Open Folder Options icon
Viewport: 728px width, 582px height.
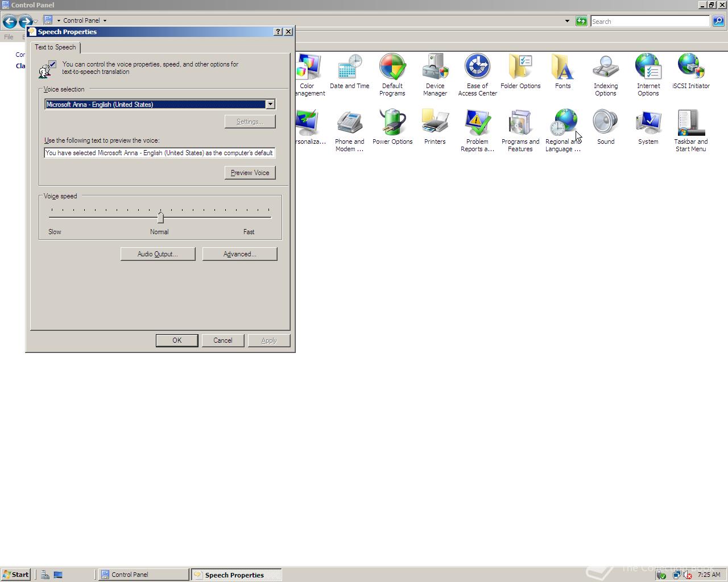coord(520,72)
